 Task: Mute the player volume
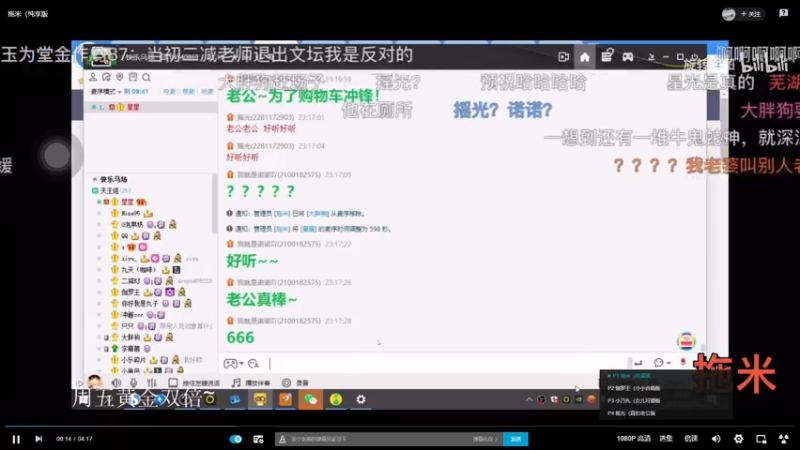point(716,439)
